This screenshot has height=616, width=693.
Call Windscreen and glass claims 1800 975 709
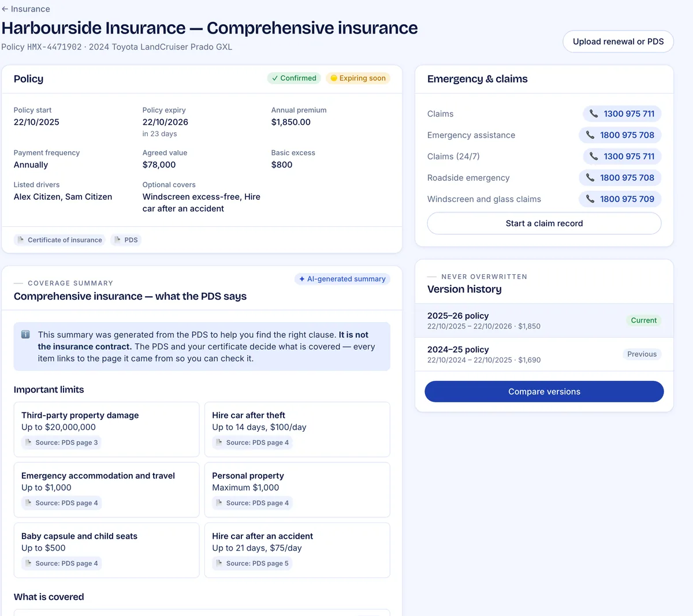coord(620,199)
